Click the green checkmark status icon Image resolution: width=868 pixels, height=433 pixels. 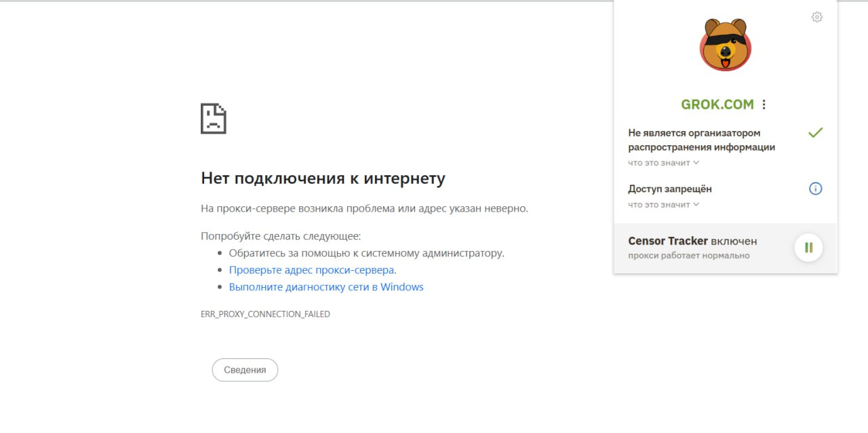(816, 132)
